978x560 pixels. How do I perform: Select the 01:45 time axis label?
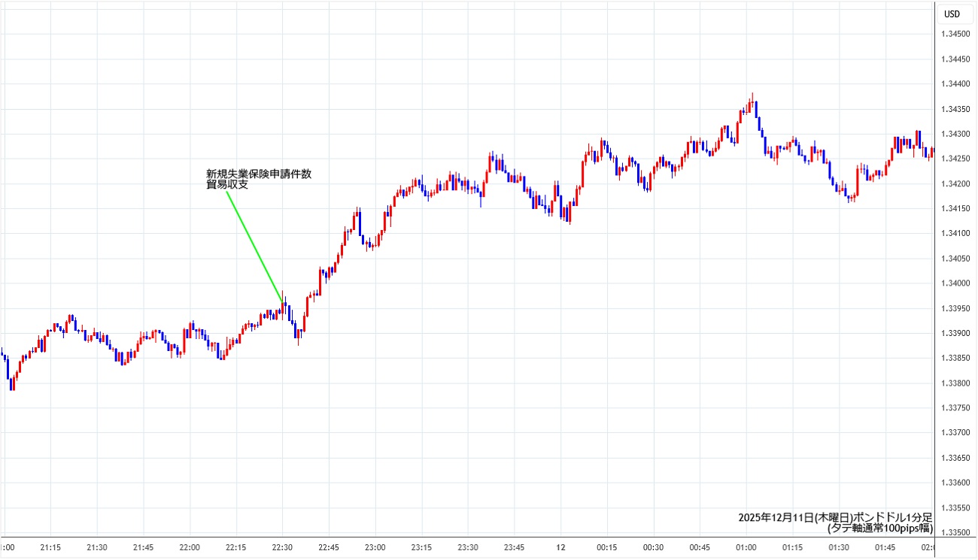[x=885, y=547]
